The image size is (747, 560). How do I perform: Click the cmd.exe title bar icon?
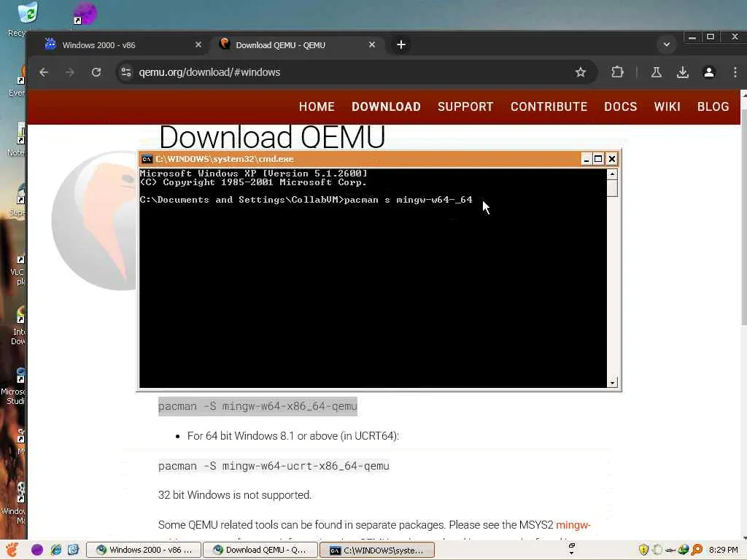coord(147,159)
